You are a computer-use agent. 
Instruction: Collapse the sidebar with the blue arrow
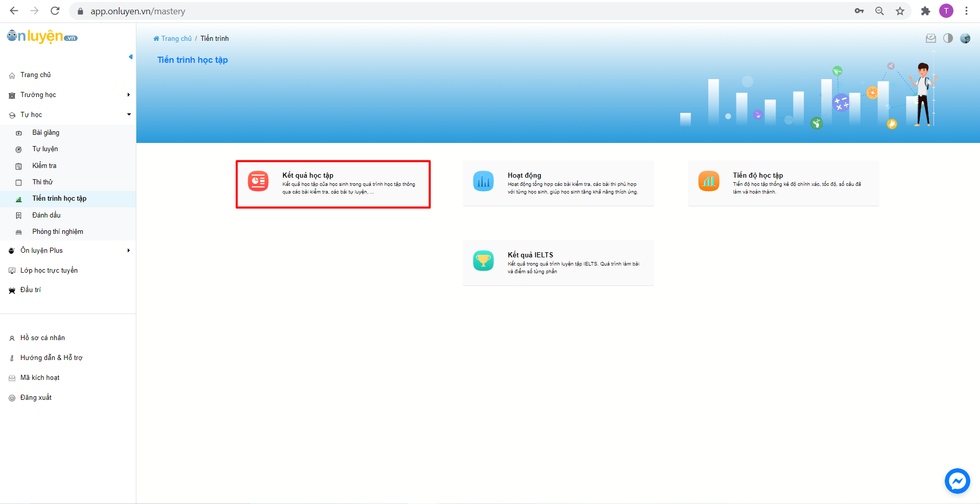click(x=131, y=57)
